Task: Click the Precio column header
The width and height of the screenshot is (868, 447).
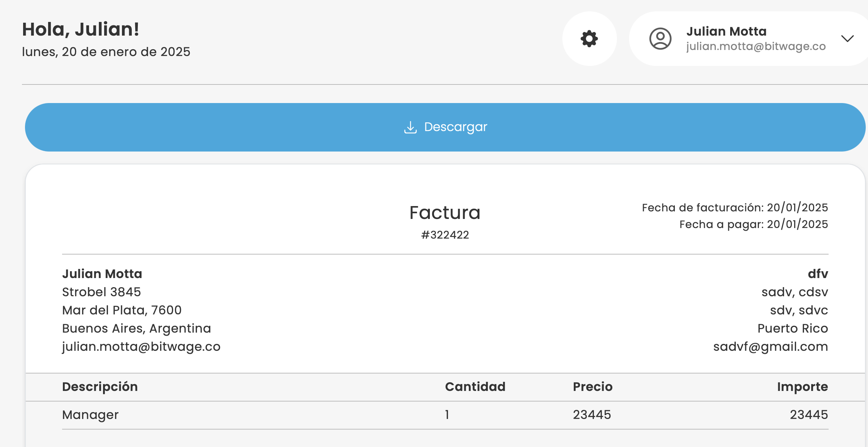Action: (592, 387)
